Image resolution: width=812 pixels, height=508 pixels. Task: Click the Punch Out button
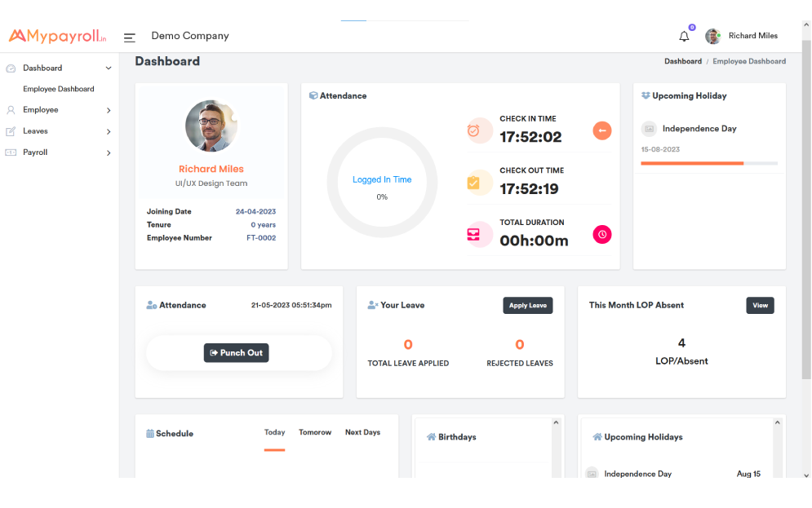coord(236,353)
